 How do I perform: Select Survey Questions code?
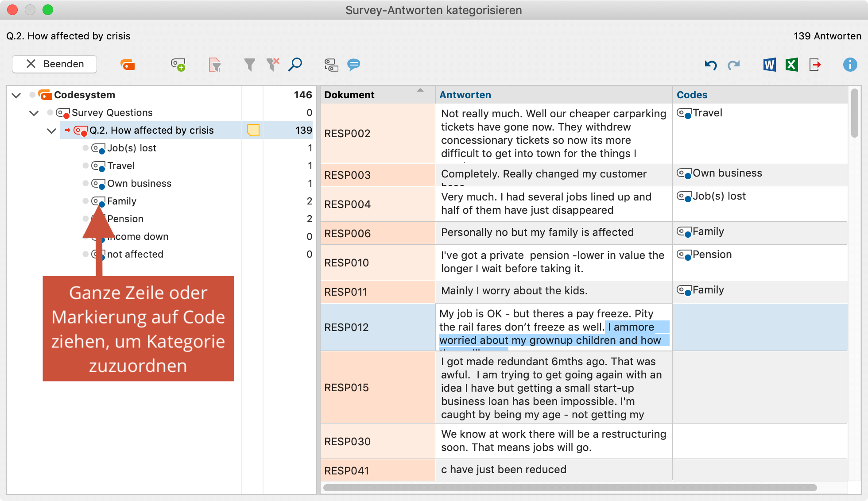(112, 112)
